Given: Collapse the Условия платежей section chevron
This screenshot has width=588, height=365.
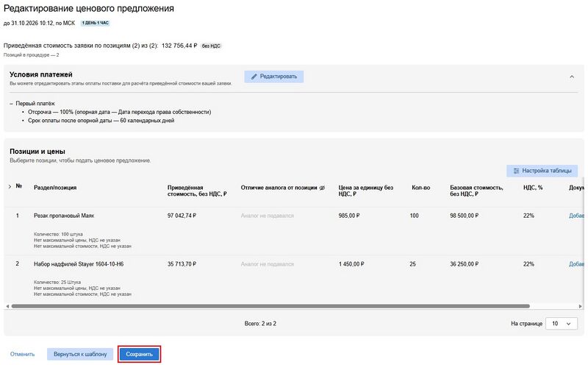Looking at the screenshot, I should (x=572, y=77).
